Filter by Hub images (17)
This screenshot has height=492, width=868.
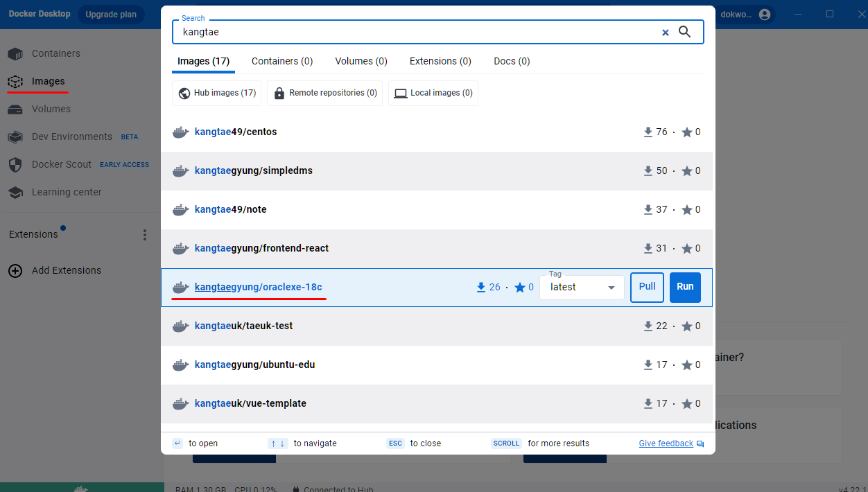click(217, 93)
